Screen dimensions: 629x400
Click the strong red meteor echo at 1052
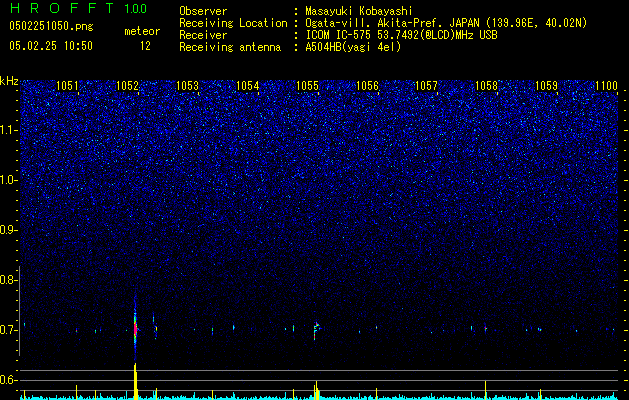point(135,328)
